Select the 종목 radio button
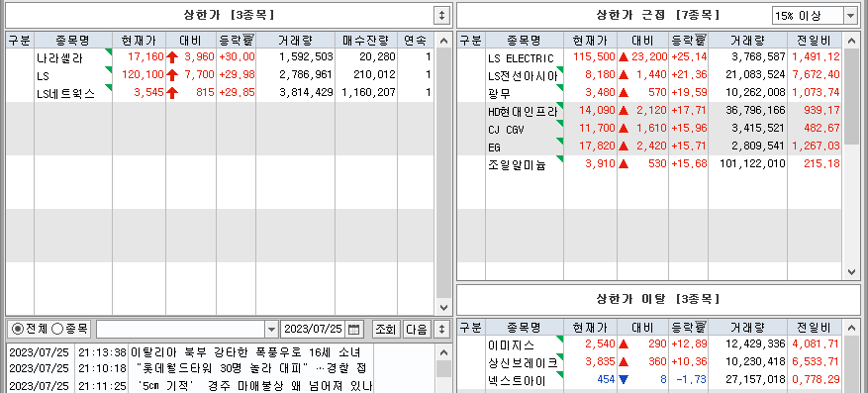Viewport: 868px width, 393px height. point(57,330)
